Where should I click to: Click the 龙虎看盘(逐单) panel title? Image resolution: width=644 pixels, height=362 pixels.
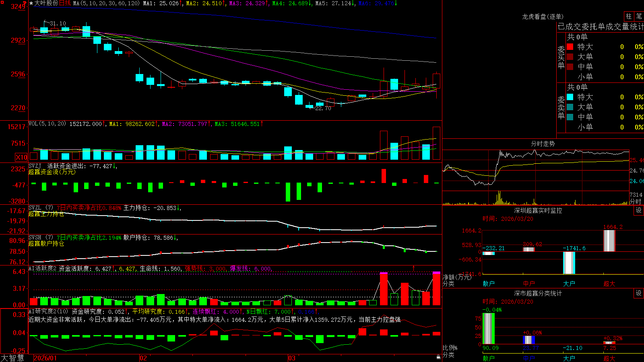[543, 16]
